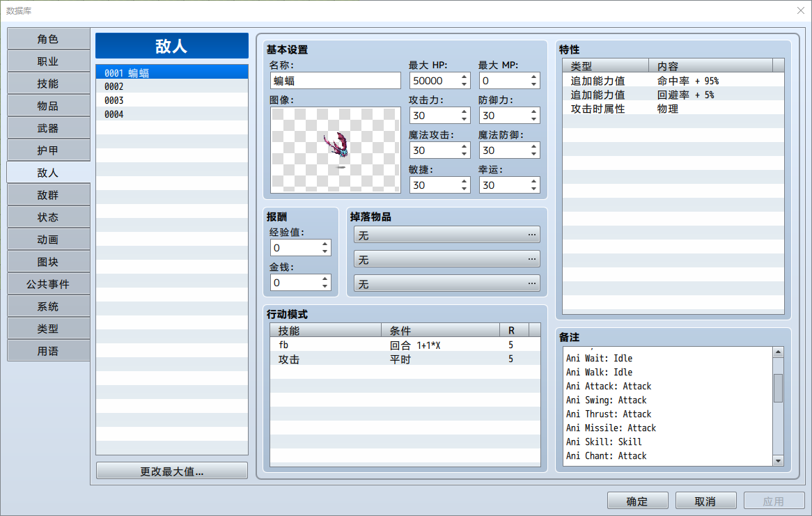
Task: Open the 武器 tab
Action: [x=48, y=128]
